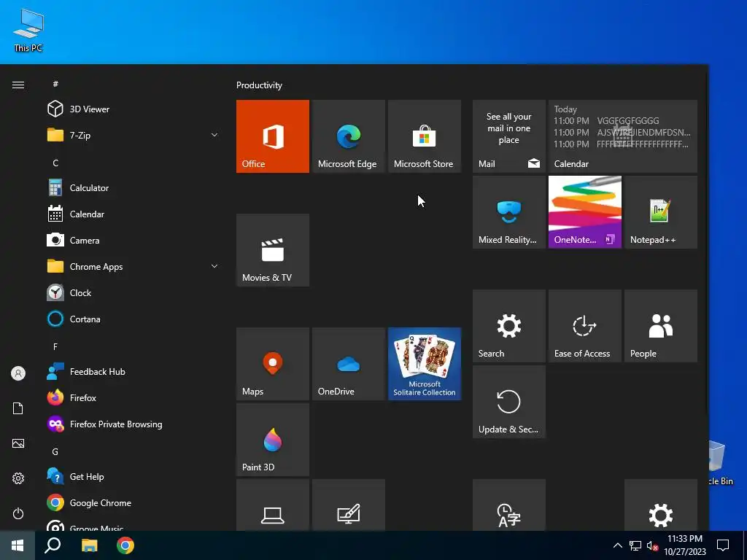
Task: Expand the Start menu hamburger
Action: click(18, 85)
